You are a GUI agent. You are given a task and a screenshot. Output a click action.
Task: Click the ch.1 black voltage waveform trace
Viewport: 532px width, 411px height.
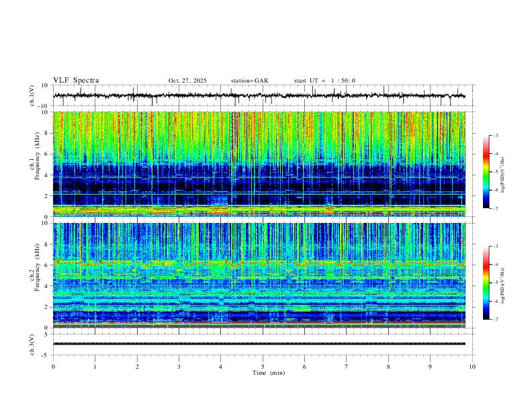point(259,95)
